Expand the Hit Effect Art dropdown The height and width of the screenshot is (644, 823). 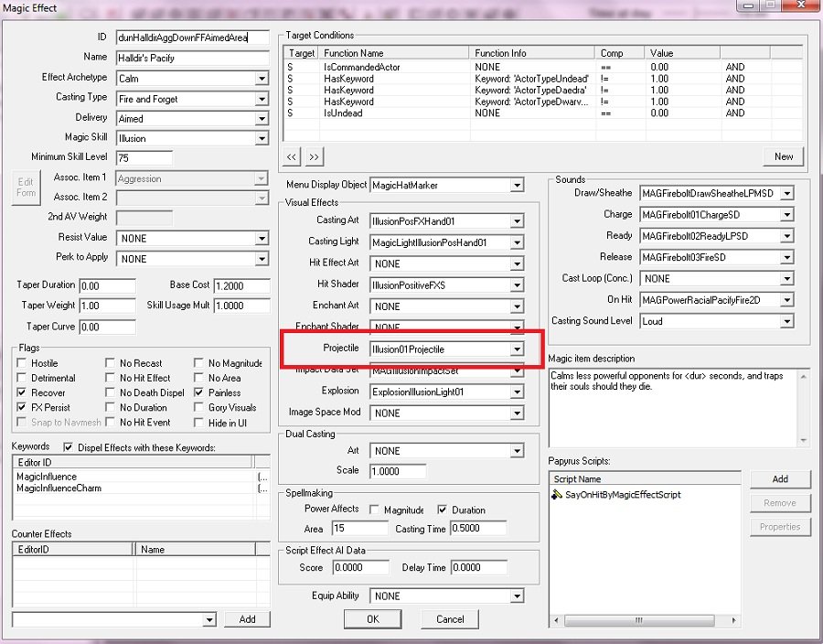pyautogui.click(x=517, y=264)
